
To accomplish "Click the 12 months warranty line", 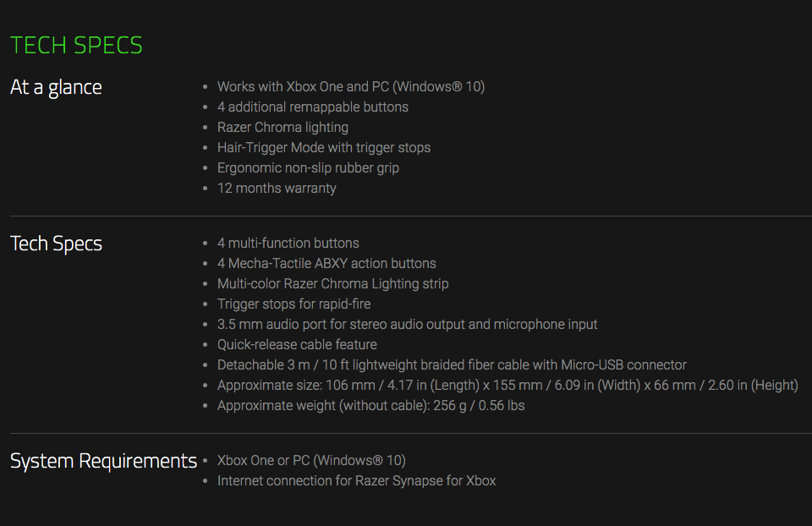I will (277, 188).
